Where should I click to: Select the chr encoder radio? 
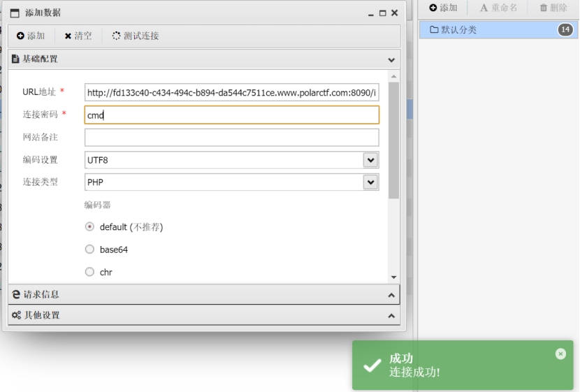pyautogui.click(x=89, y=272)
